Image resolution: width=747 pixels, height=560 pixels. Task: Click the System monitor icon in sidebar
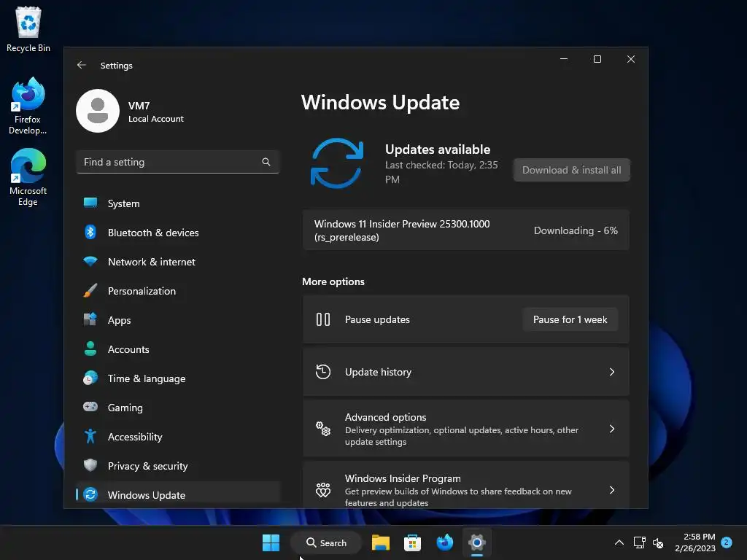click(x=90, y=203)
